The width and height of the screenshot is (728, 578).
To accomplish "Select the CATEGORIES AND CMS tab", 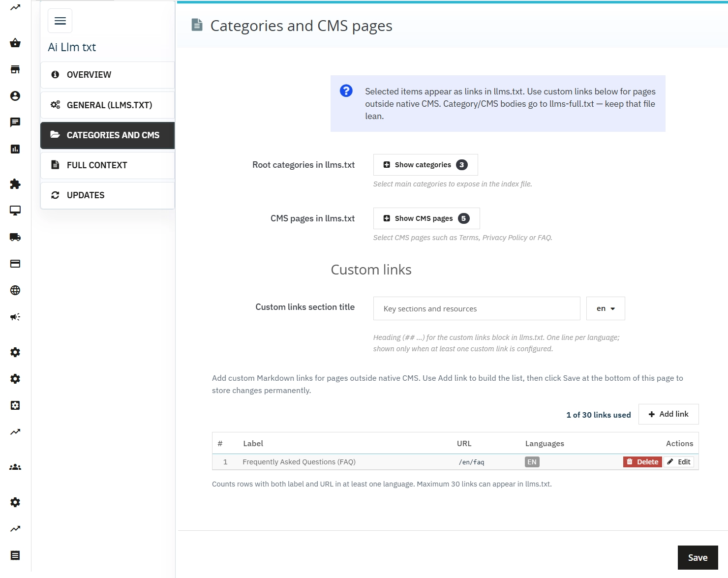I will tap(107, 135).
